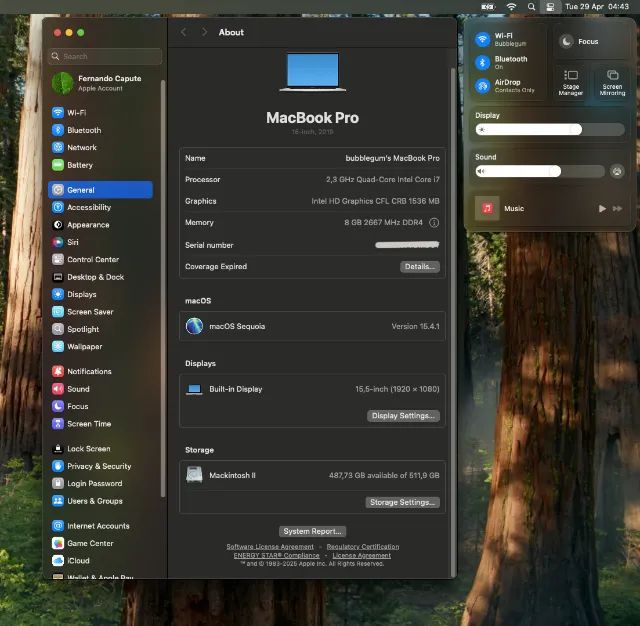Open Notifications settings
This screenshot has width=640, height=626.
pos(100,371)
